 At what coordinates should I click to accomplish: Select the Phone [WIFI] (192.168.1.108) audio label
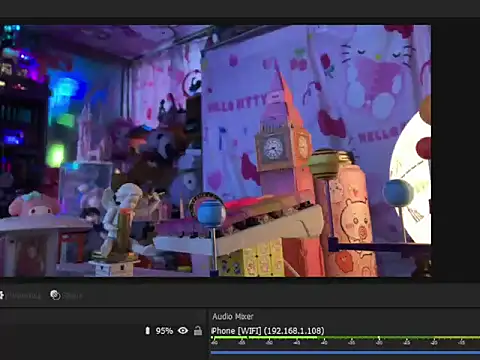point(268,331)
